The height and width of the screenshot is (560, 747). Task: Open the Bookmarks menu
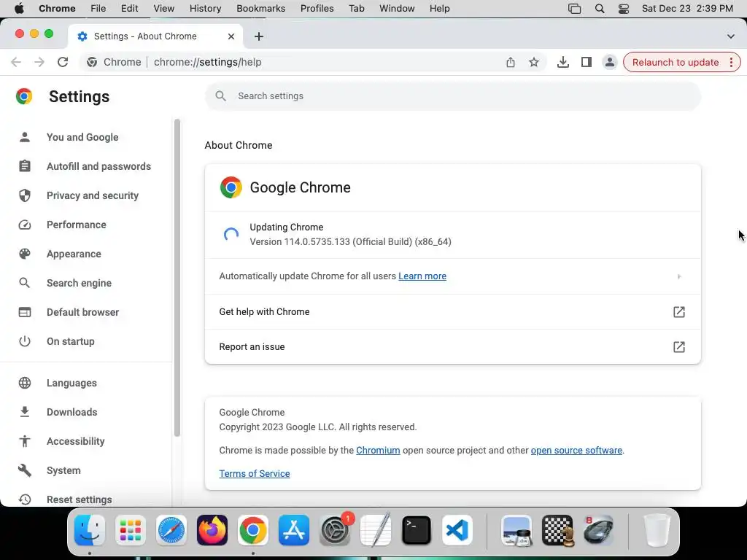tap(260, 9)
